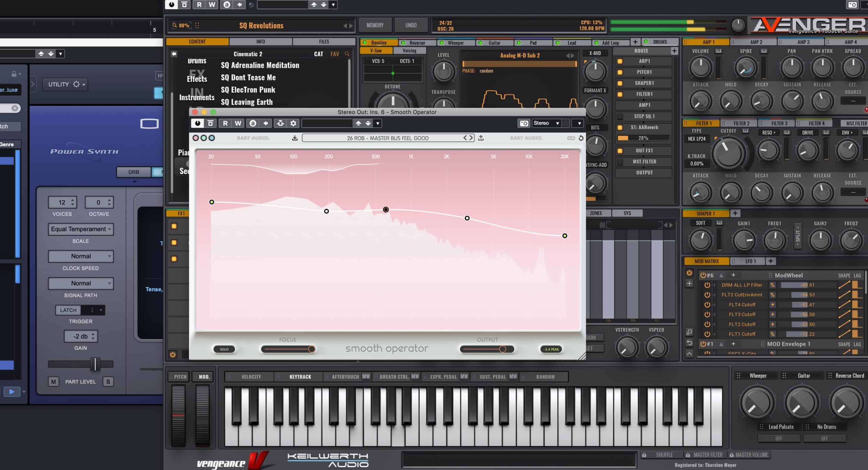
Task: Toggle power for DRM ALL LP Filter mod
Action: coord(707,285)
